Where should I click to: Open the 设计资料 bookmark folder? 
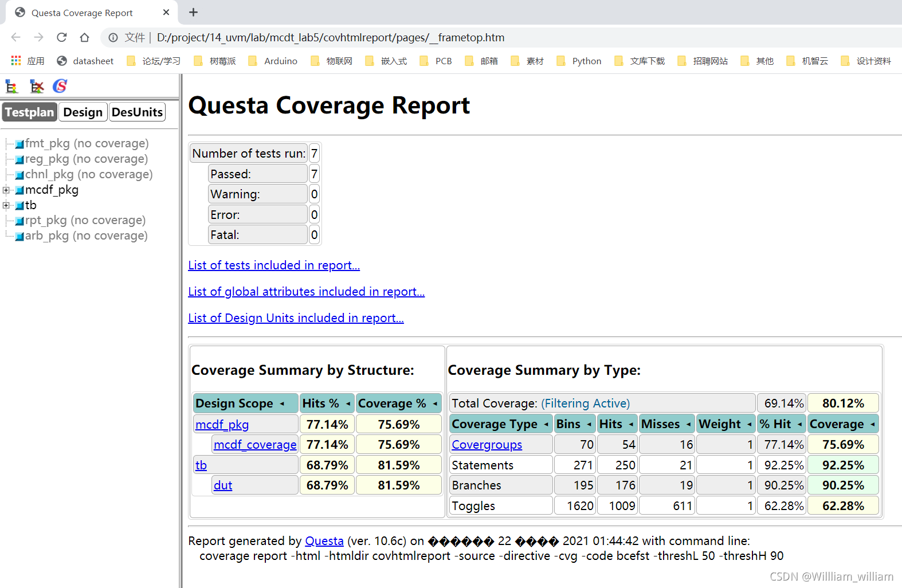pyautogui.click(x=866, y=61)
